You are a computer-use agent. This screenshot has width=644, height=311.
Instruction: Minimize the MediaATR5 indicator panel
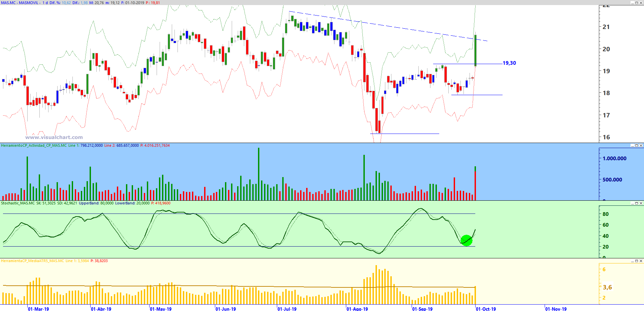click(632, 261)
